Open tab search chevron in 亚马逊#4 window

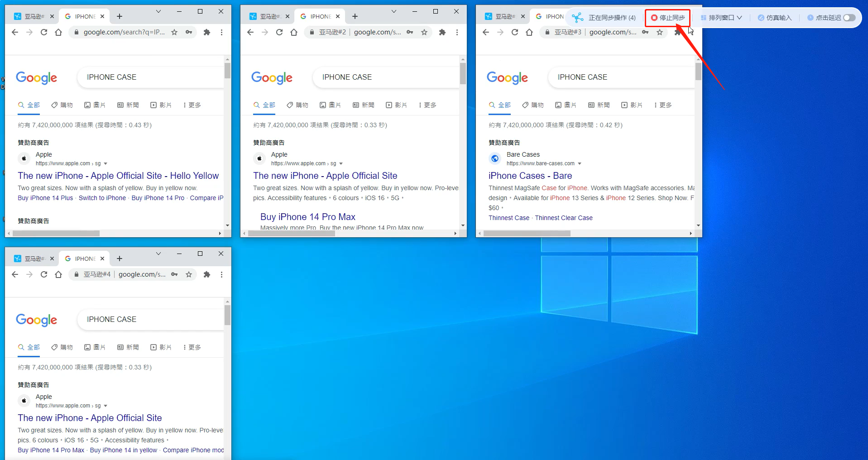158,254
